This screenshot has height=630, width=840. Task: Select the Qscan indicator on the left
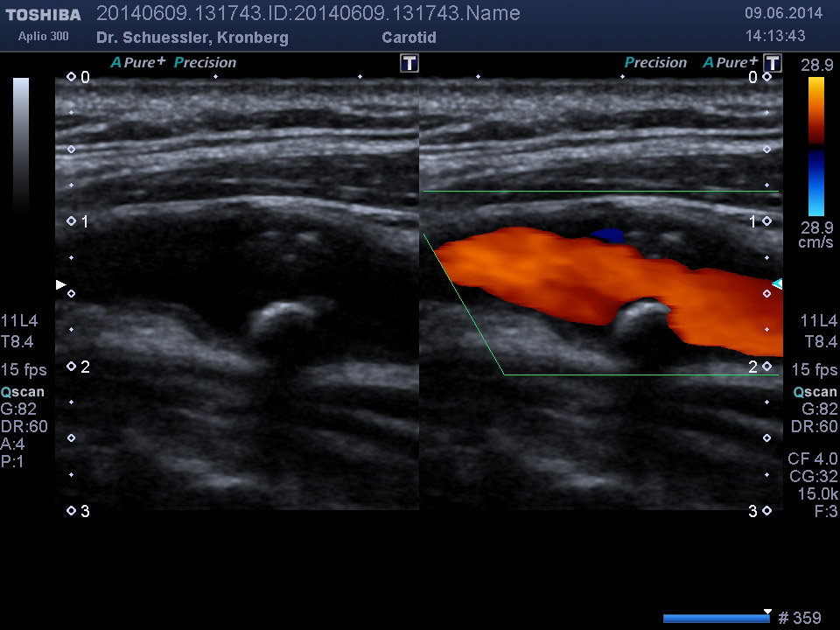tap(23, 392)
